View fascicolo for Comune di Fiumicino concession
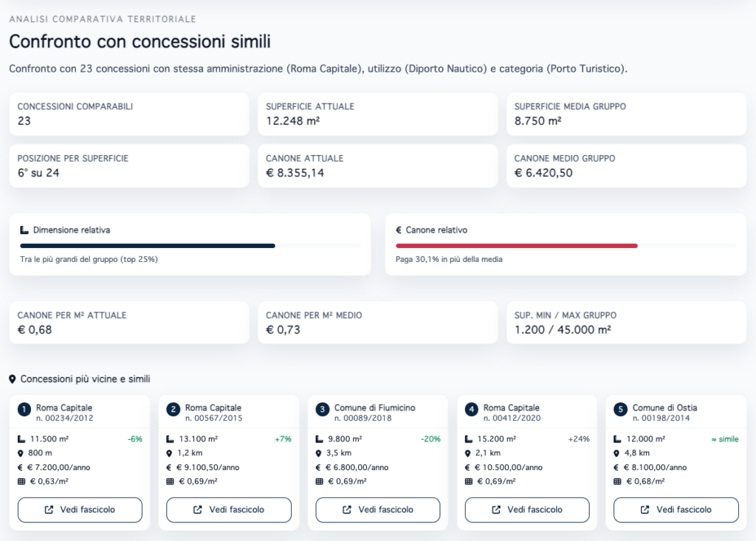The image size is (756, 541). point(378,509)
